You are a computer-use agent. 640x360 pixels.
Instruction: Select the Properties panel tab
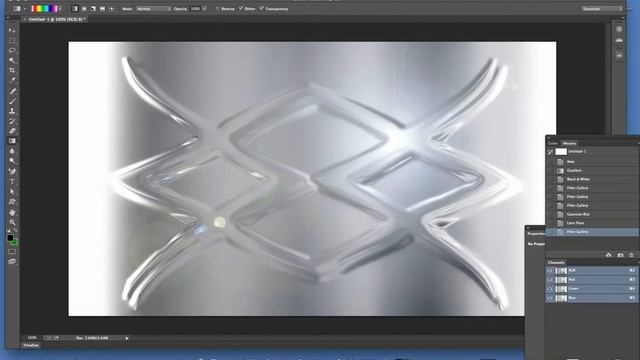coord(536,234)
